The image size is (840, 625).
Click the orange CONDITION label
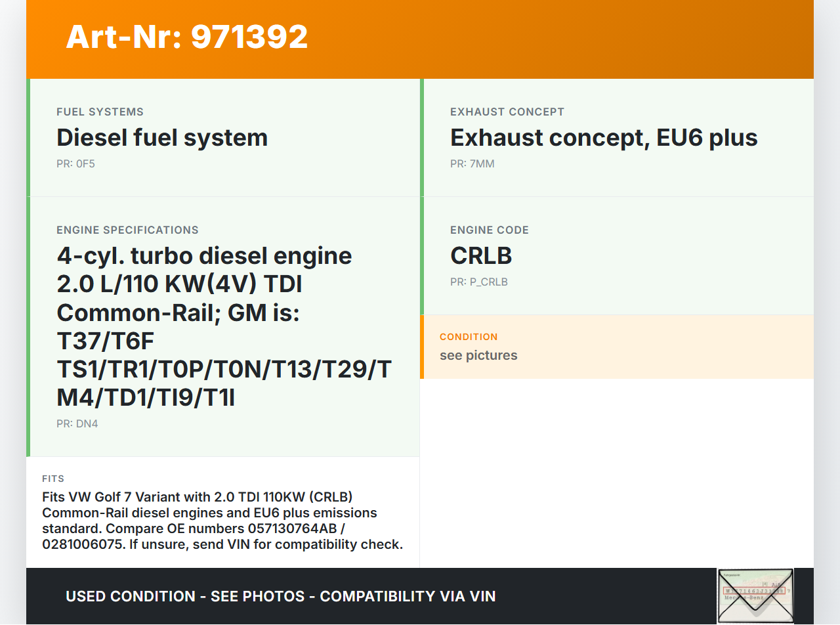pos(469,337)
